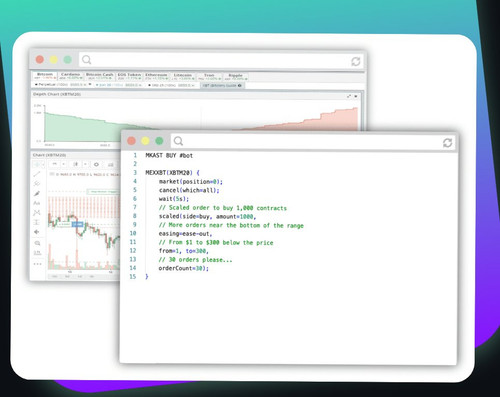500x397 pixels.
Task: Click the search magnifier in the back window
Action: point(87,60)
